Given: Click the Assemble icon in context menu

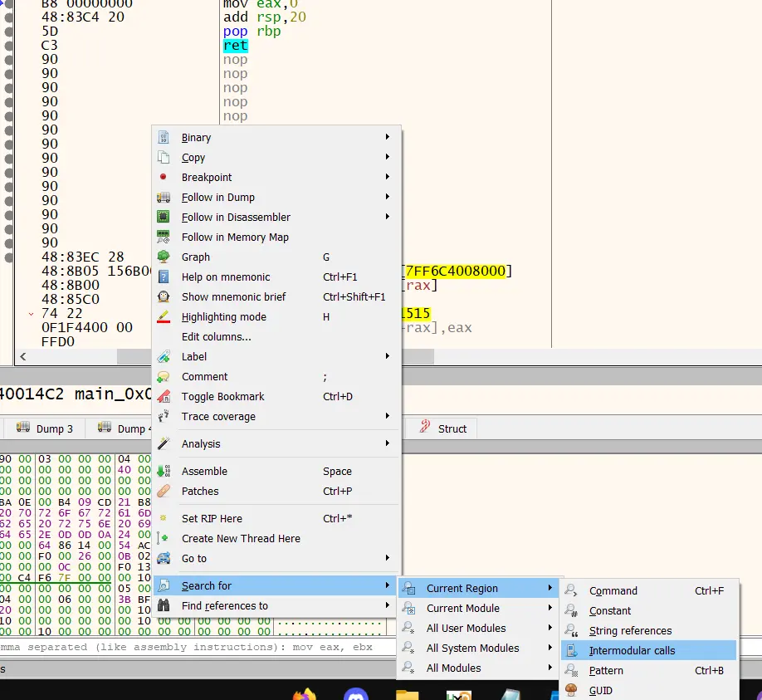Looking at the screenshot, I should [x=164, y=472].
